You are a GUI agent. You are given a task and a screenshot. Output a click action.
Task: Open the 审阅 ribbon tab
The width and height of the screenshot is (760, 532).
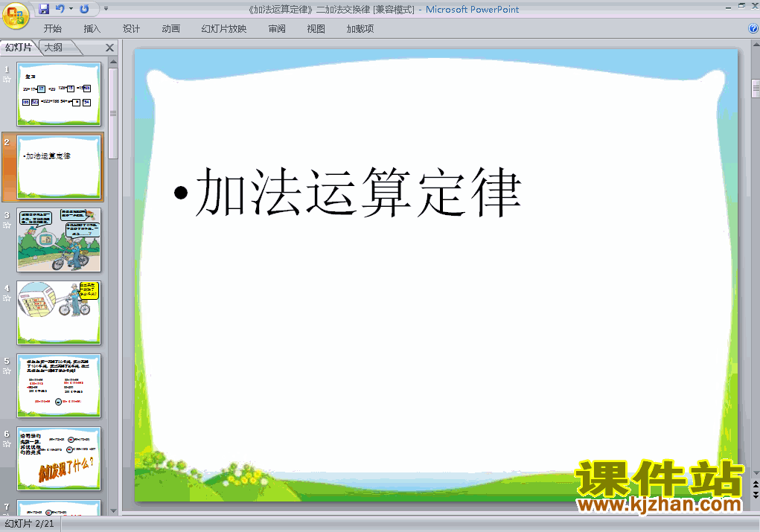click(277, 28)
